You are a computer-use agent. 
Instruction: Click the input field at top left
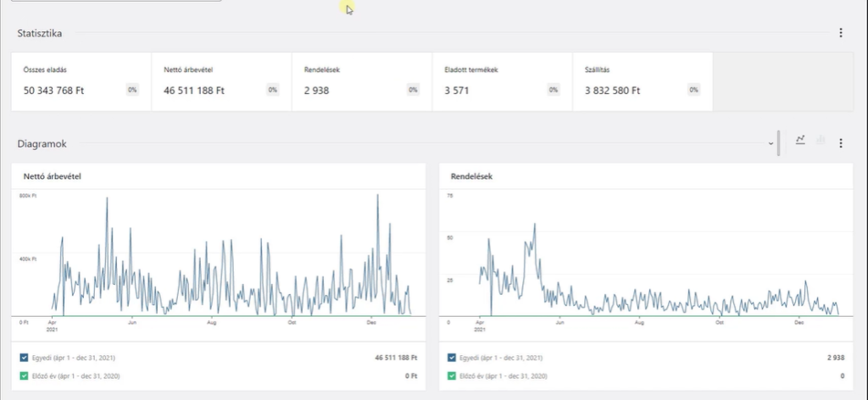pyautogui.click(x=115, y=1)
